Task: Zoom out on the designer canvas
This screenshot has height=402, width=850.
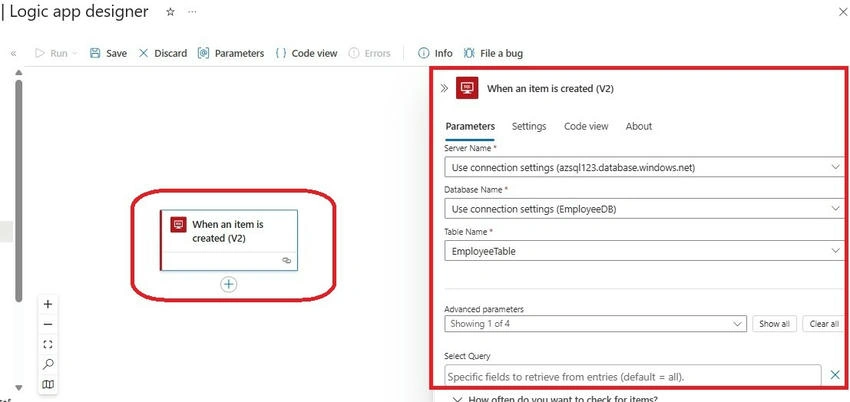Action: point(48,324)
